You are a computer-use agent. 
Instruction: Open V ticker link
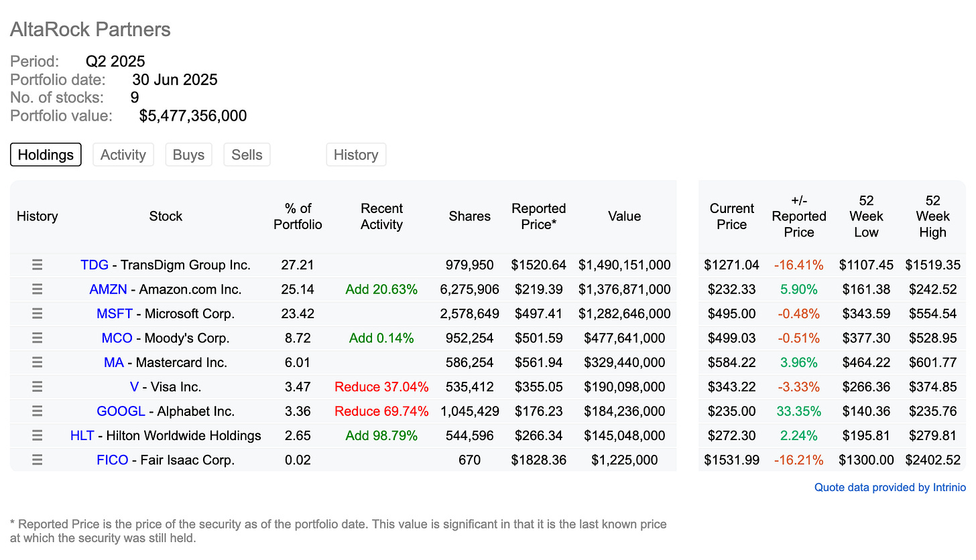coord(134,387)
